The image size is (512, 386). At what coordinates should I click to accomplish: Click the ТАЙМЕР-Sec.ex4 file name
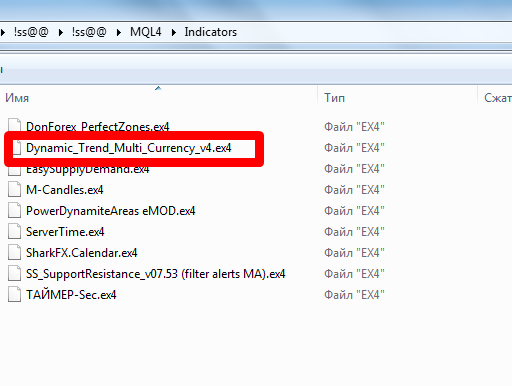point(71,295)
